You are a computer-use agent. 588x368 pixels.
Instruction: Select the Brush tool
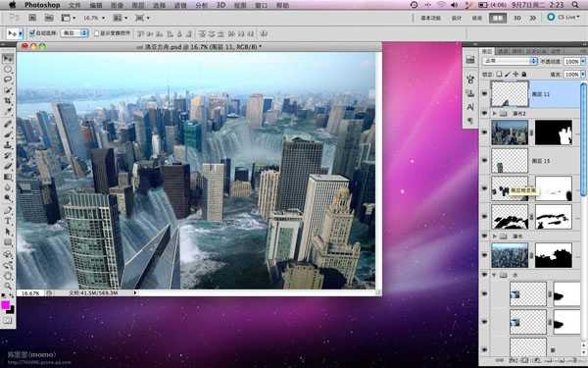point(8,134)
